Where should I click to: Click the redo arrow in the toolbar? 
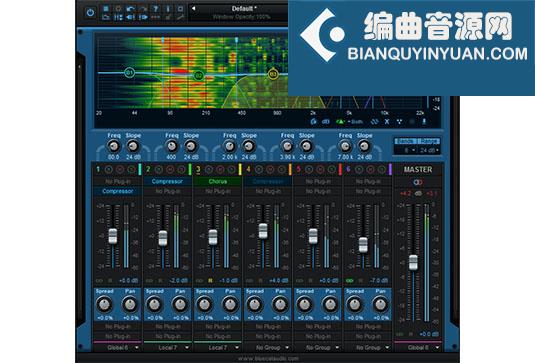coord(143,9)
